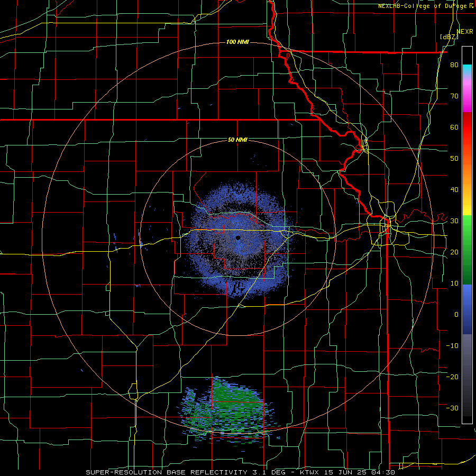Click the 60 value on the dBZ scale
Screen dimensions: 476x476
454,127
